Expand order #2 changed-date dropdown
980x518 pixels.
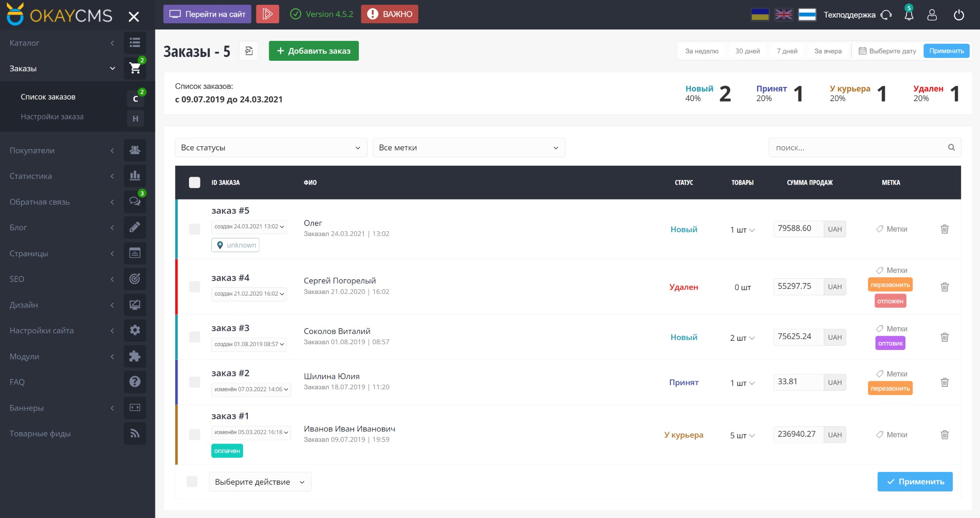251,389
